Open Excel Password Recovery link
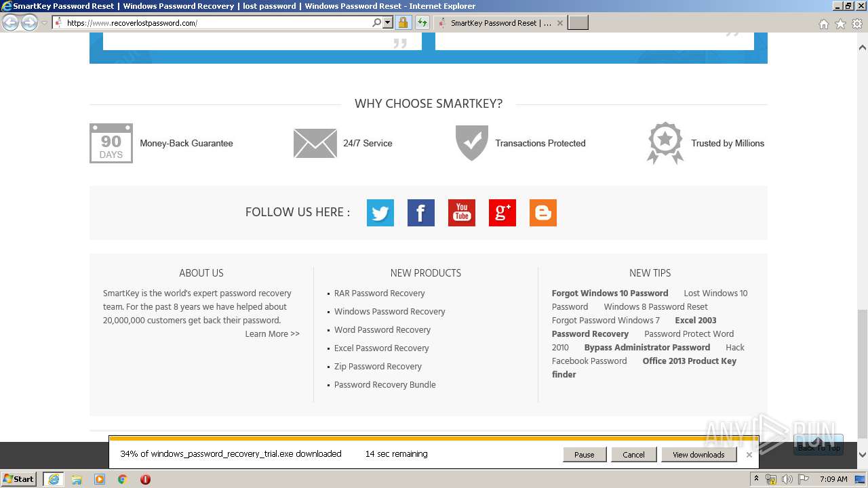This screenshot has width=868, height=488. (x=381, y=348)
